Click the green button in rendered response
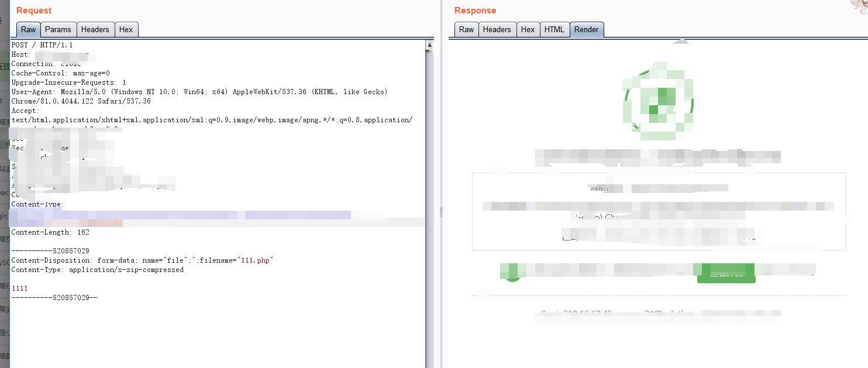 point(726,273)
